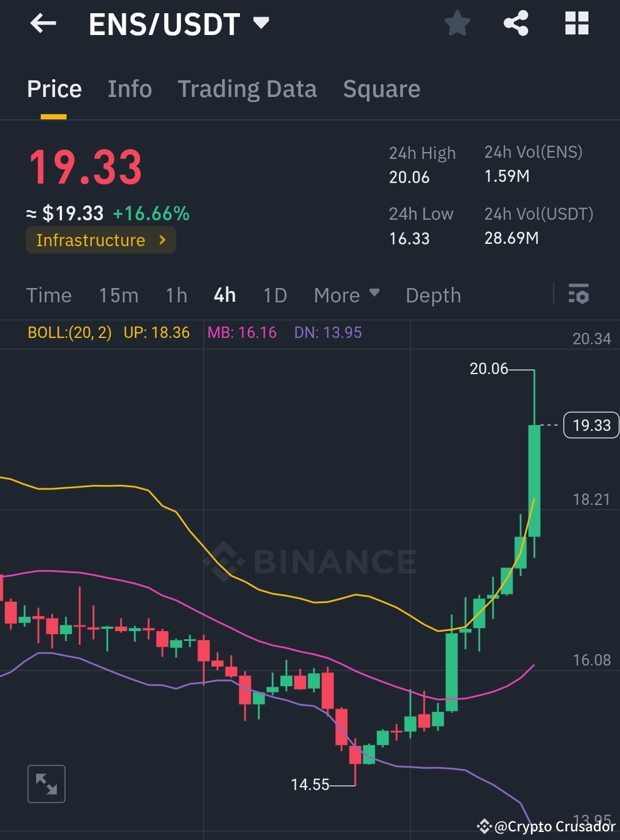
Task: Enable the 1D timeframe view
Action: coord(274,295)
